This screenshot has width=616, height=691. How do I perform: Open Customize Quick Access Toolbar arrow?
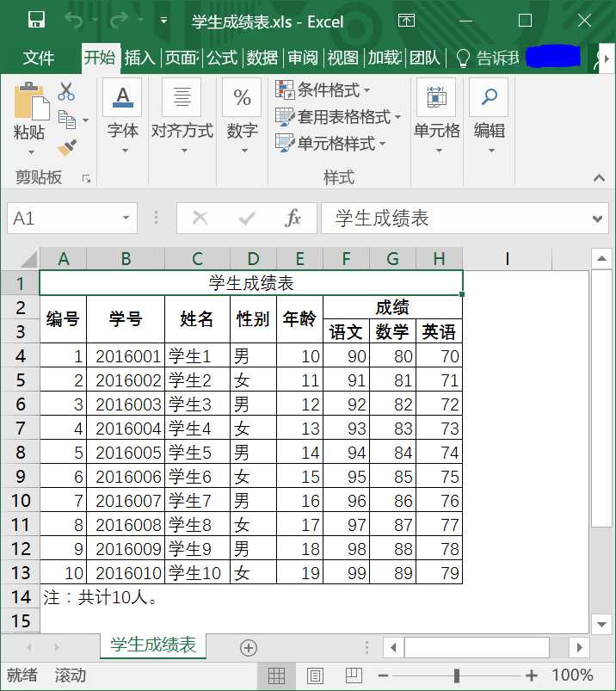pos(163,21)
